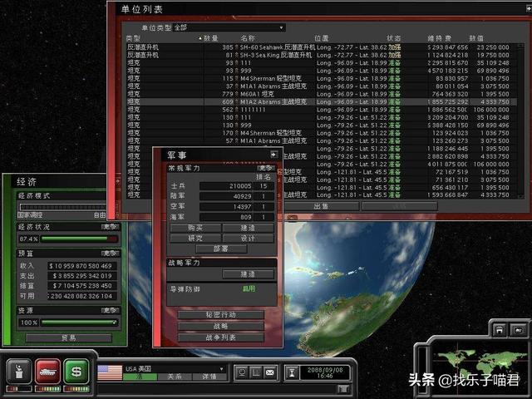The width and height of the screenshot is (532, 399).
Task: Click the envelope mail icon
Action: [x=272, y=371]
